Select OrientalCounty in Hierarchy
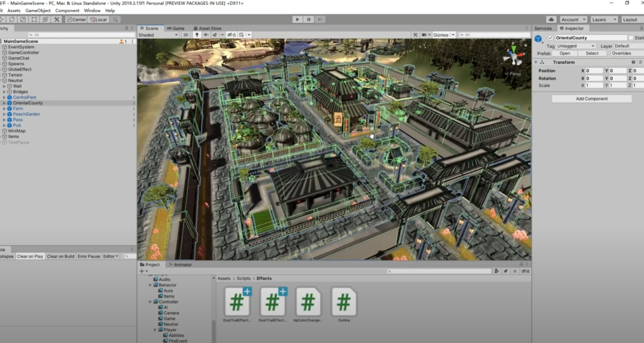Viewport: 644px width, 343px height. click(28, 103)
